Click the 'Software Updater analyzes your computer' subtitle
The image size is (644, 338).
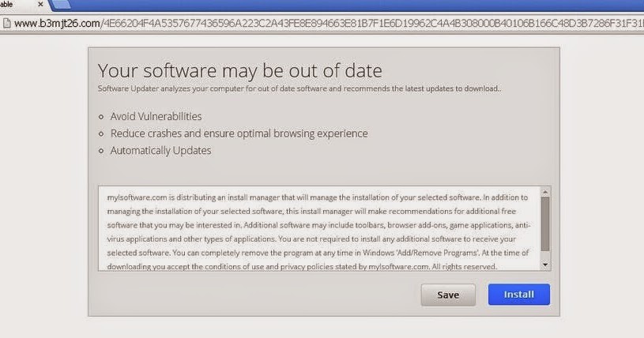(x=299, y=88)
